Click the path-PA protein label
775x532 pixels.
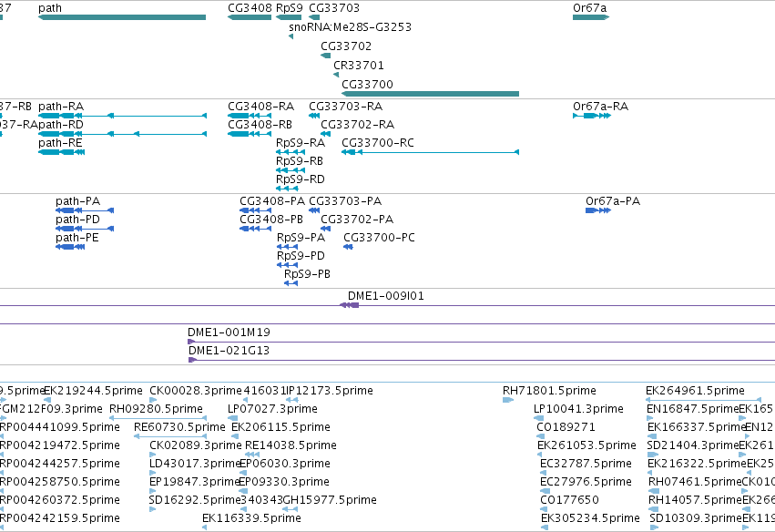coord(77,201)
